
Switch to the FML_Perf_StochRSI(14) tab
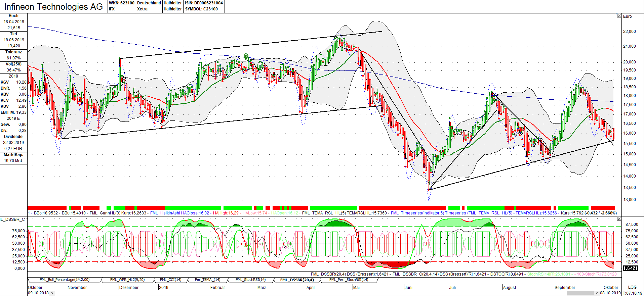[x=349, y=280]
